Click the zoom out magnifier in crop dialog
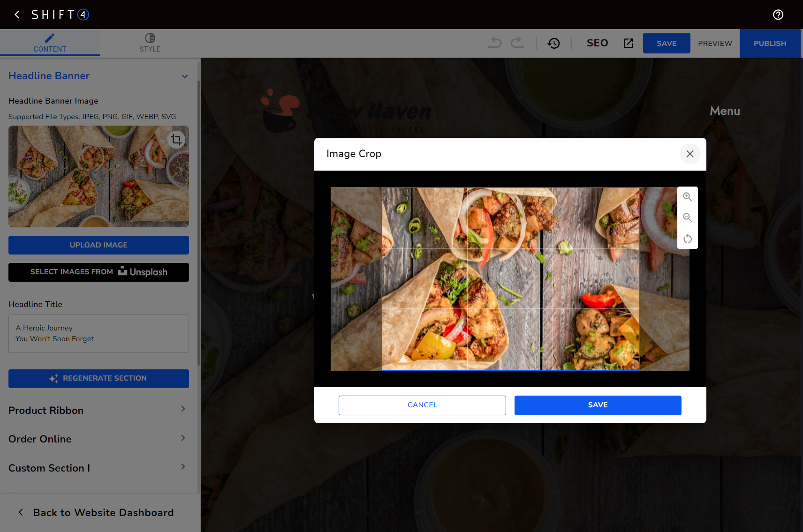This screenshot has width=803, height=532. pyautogui.click(x=687, y=217)
